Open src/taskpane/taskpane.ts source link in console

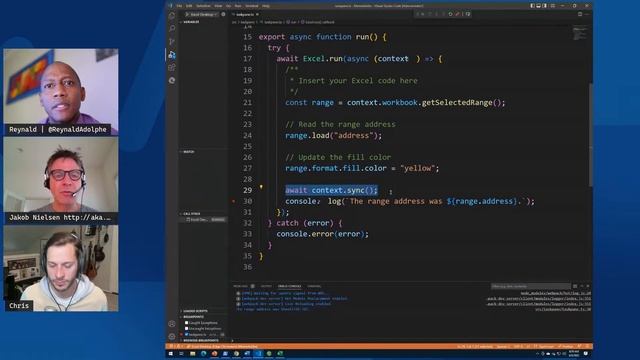563,309
